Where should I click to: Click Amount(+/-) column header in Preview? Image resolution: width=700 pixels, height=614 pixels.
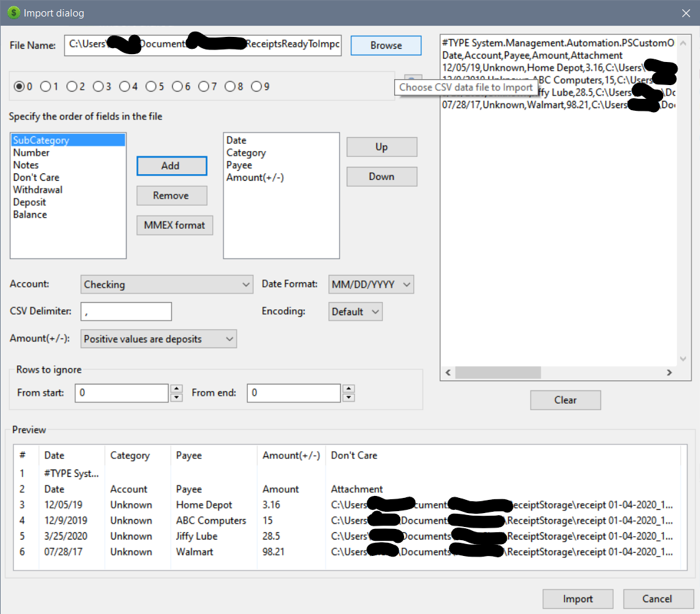pos(291,456)
